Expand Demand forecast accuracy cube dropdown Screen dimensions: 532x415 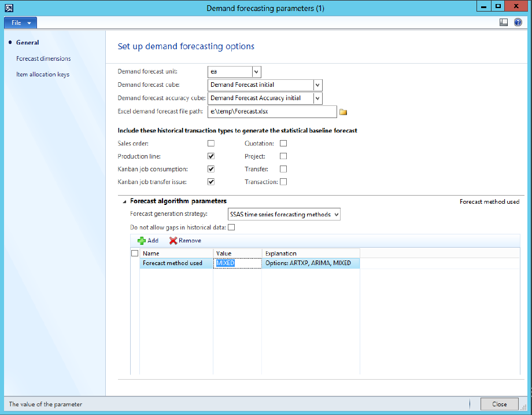pos(317,98)
